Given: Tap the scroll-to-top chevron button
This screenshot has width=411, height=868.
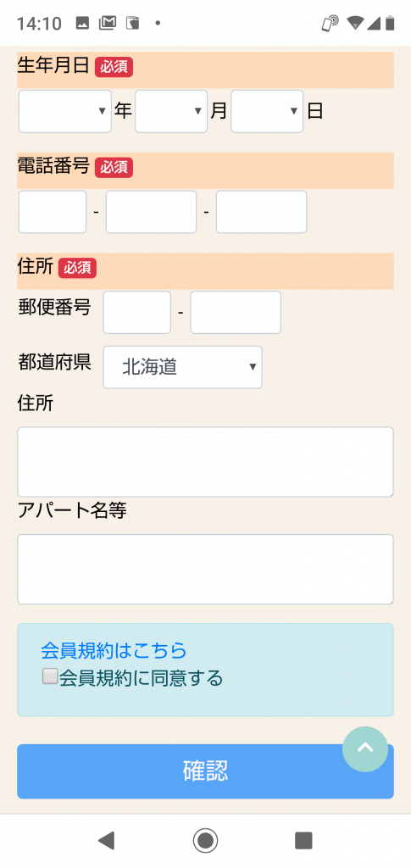Looking at the screenshot, I should point(365,749).
